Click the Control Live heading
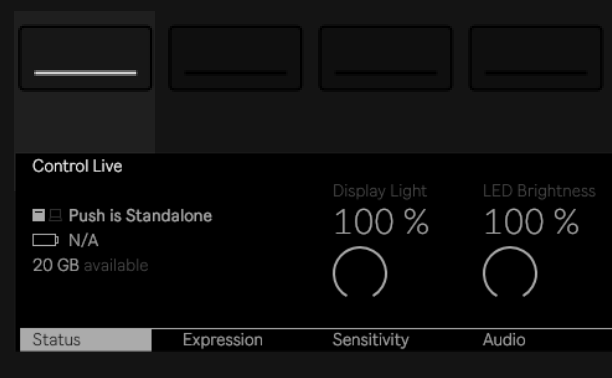The width and height of the screenshot is (612, 378). [77, 166]
